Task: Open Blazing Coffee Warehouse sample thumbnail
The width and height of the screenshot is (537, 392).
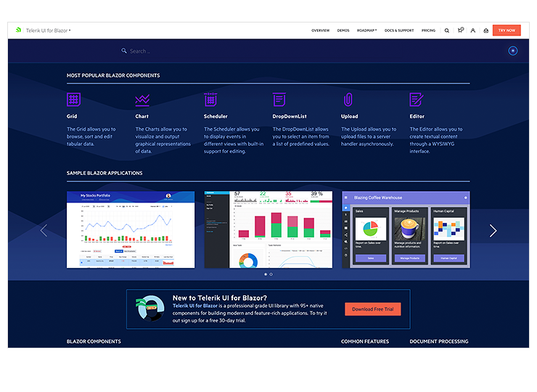Action: [x=406, y=229]
